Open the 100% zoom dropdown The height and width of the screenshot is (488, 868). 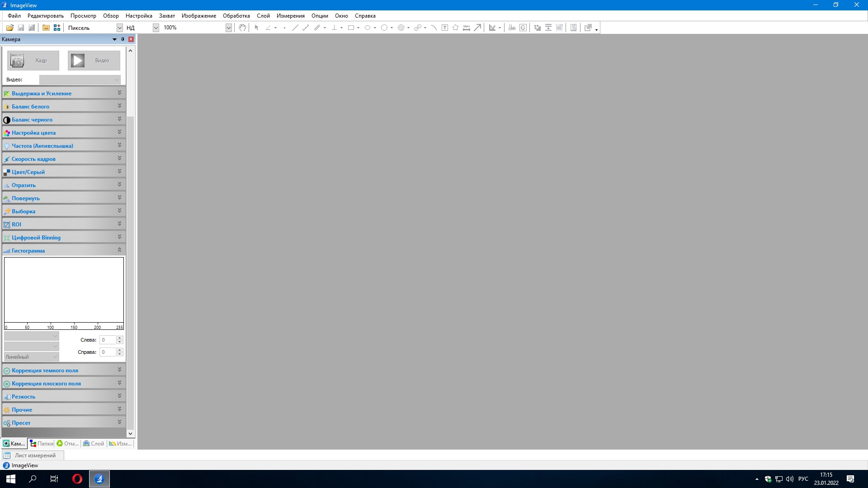tap(228, 28)
